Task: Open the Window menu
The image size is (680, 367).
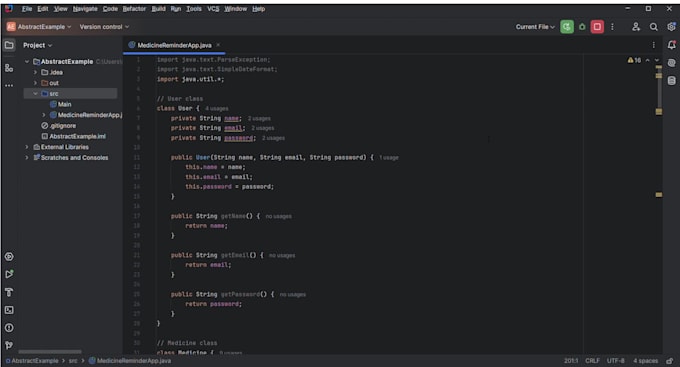Action: pos(235,9)
